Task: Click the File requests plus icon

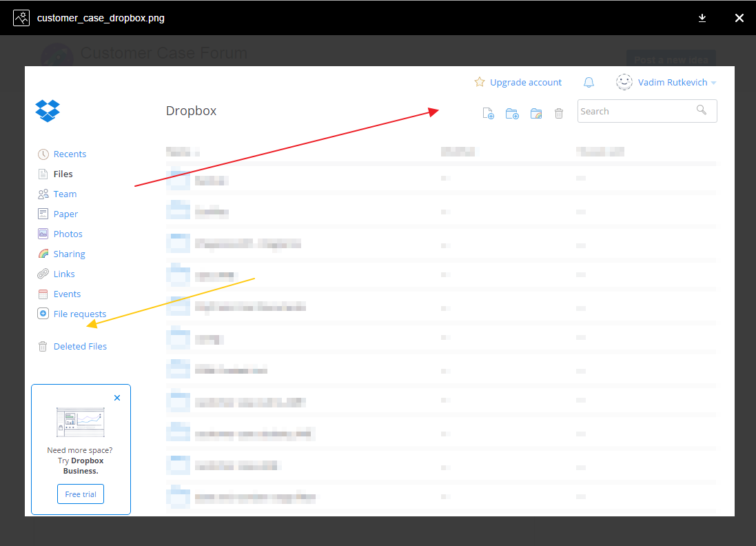Action: pos(43,314)
